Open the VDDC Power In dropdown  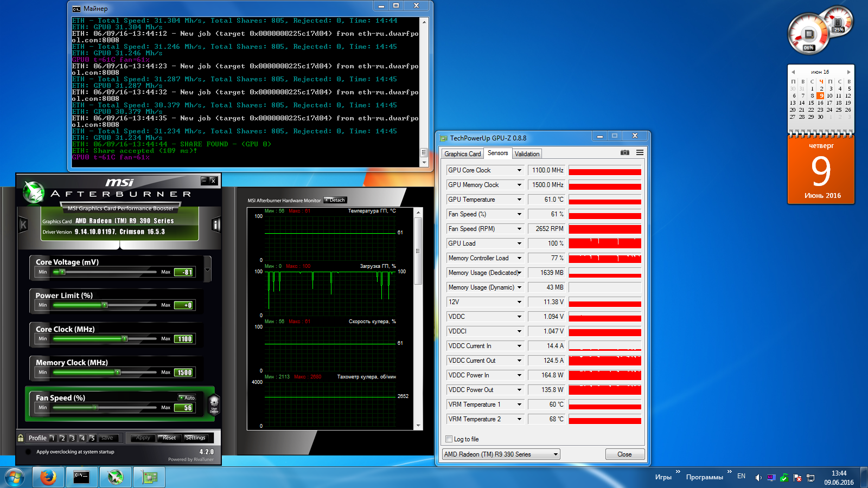[x=519, y=375]
